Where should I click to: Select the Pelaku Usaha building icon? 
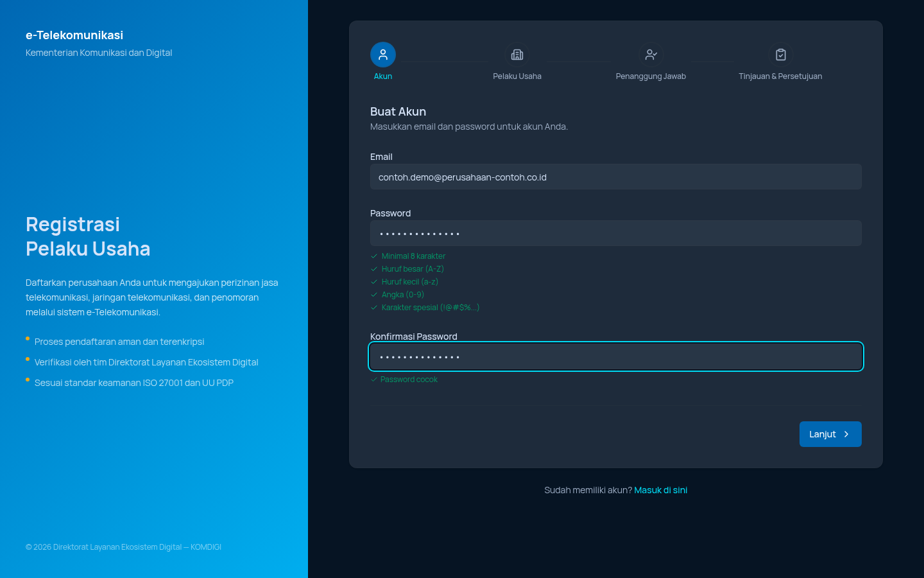[517, 55]
